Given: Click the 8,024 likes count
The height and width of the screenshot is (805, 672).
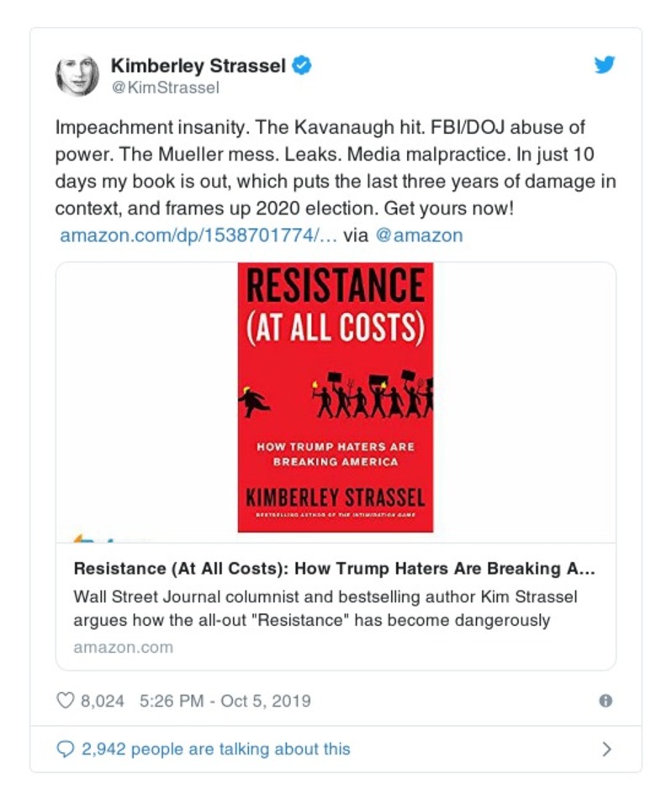Looking at the screenshot, I should [x=102, y=700].
